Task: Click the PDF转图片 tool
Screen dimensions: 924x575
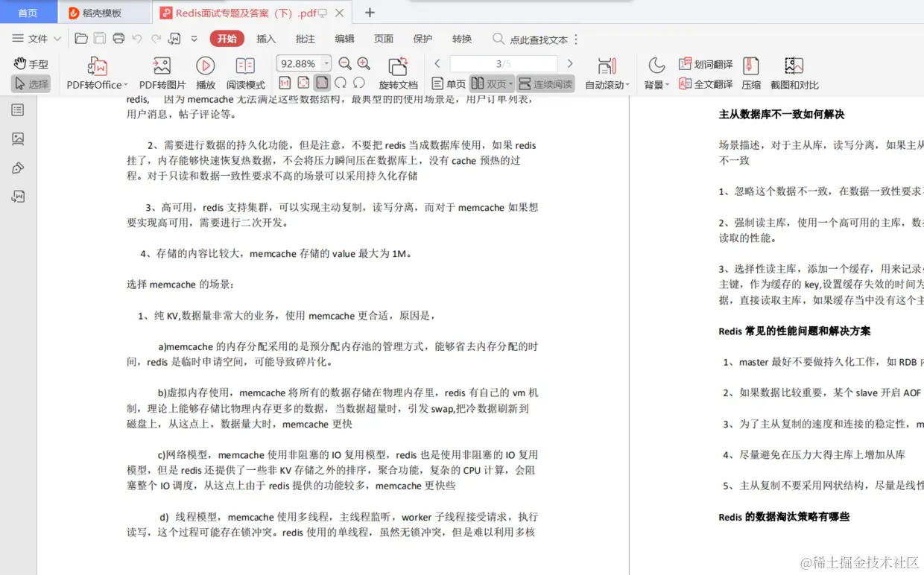Action: pyautogui.click(x=162, y=73)
